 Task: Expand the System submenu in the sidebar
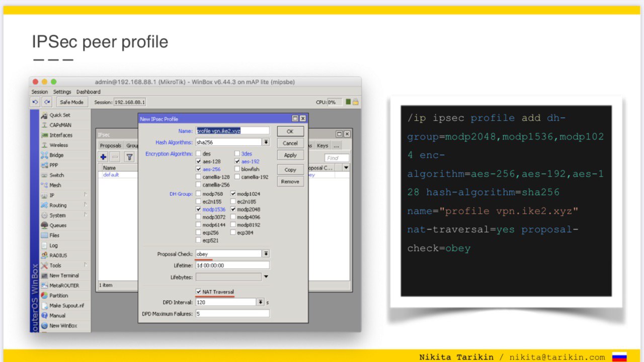click(x=86, y=215)
